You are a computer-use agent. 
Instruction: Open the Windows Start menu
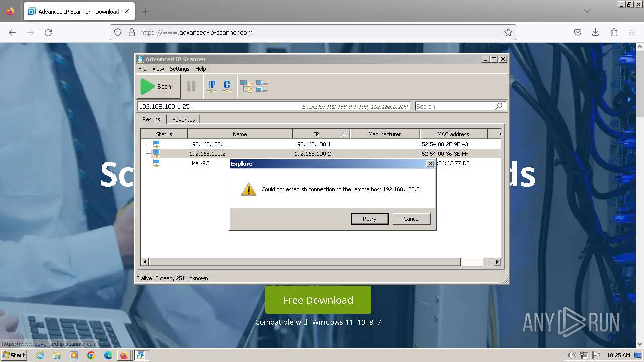[14, 355]
